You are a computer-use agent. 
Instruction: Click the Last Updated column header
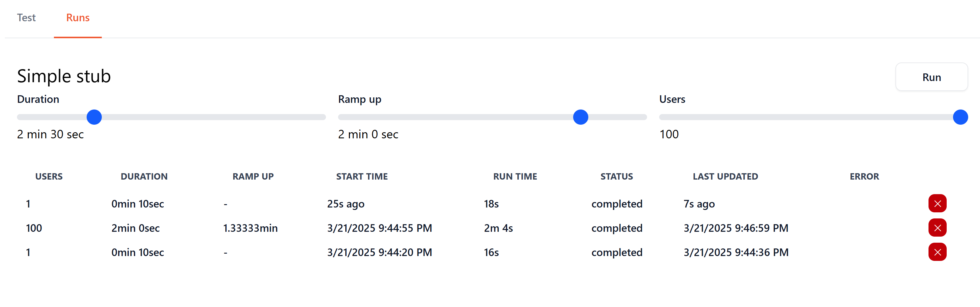(x=725, y=177)
